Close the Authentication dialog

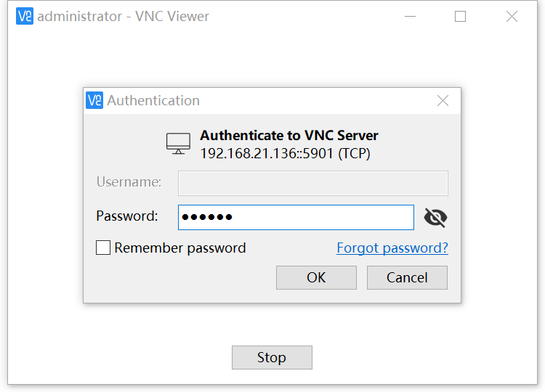443,101
